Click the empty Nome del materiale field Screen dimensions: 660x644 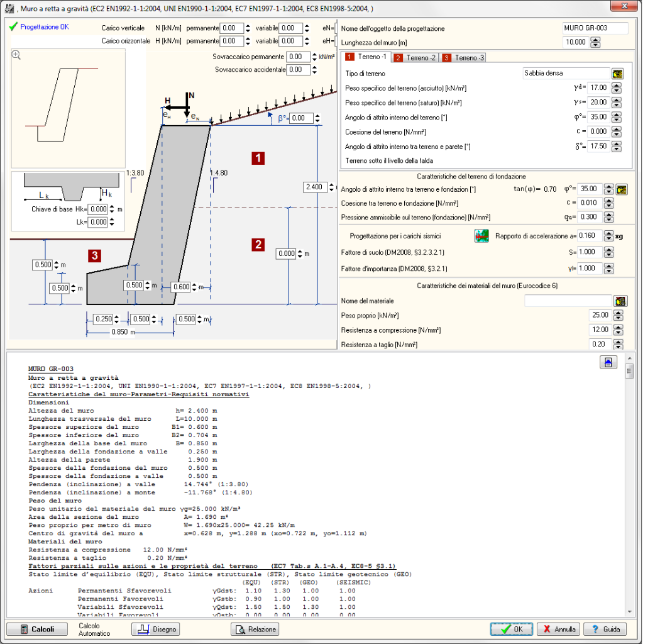click(568, 301)
